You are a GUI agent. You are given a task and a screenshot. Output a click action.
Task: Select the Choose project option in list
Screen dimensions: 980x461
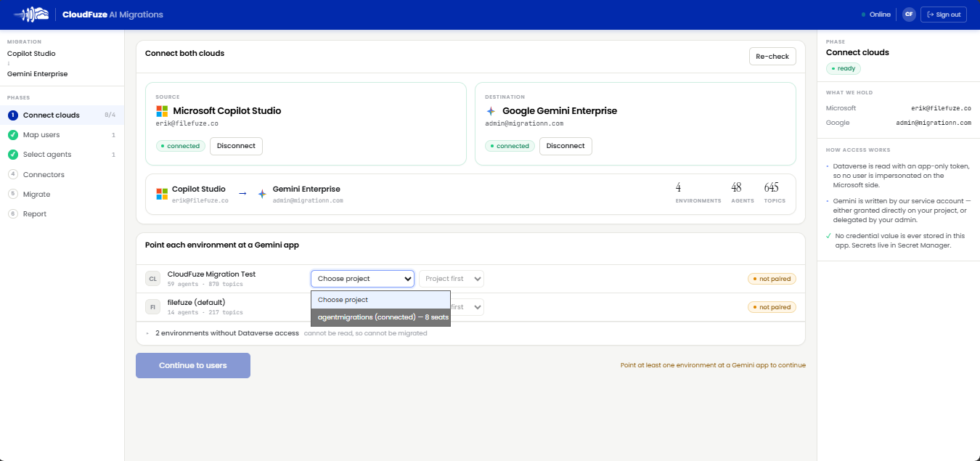pos(381,300)
